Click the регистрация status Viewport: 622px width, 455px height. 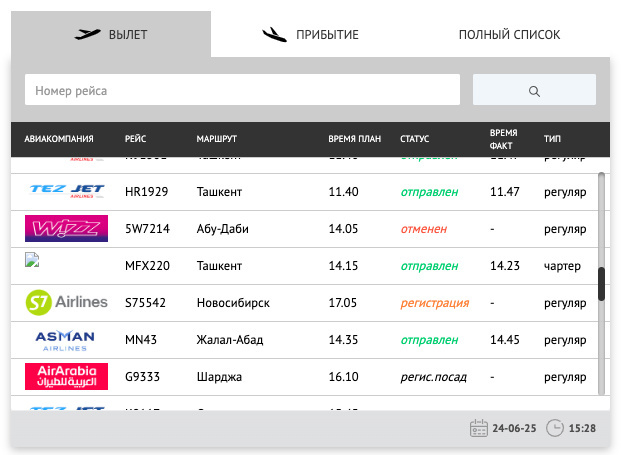click(x=435, y=303)
